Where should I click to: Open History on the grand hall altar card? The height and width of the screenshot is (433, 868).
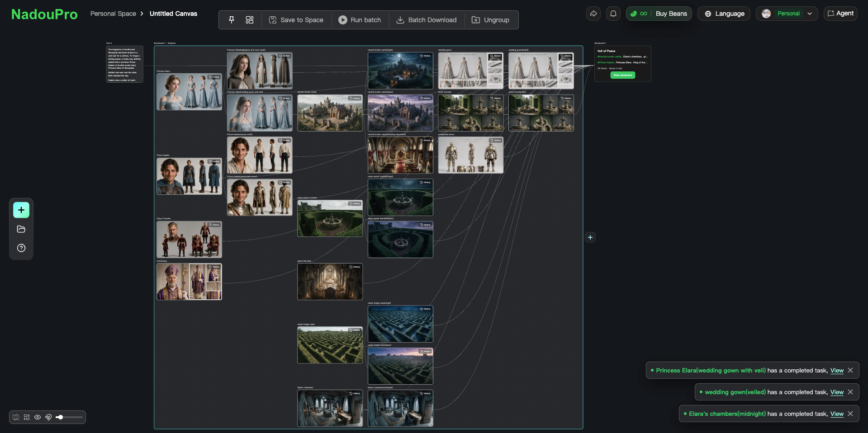pyautogui.click(x=355, y=267)
